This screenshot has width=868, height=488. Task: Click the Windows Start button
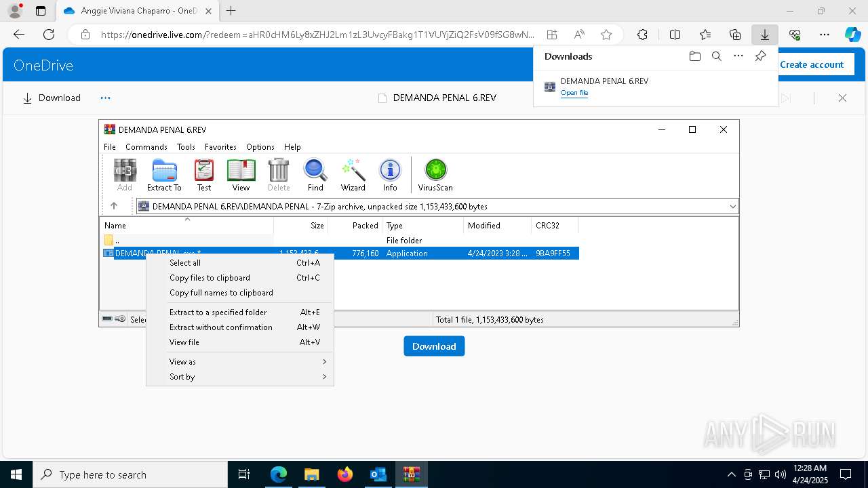click(16, 474)
